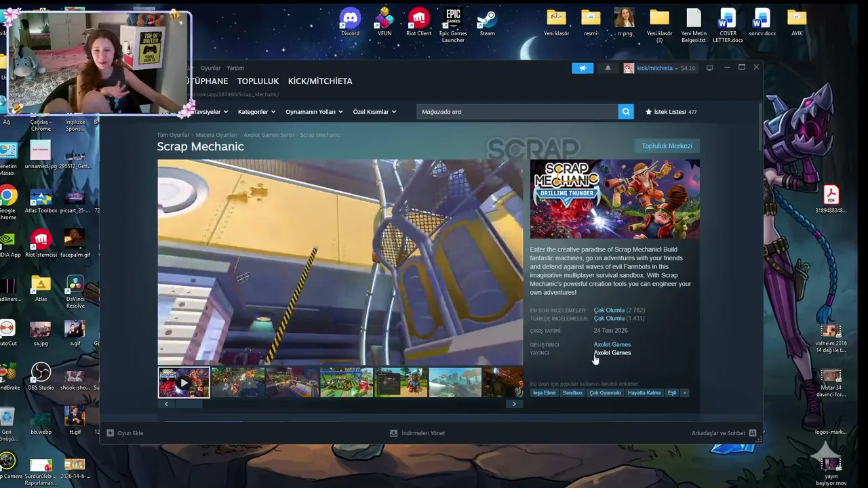Image resolution: width=868 pixels, height=488 pixels.
Task: Switch Steam to Big Picture mode
Action: click(709, 68)
